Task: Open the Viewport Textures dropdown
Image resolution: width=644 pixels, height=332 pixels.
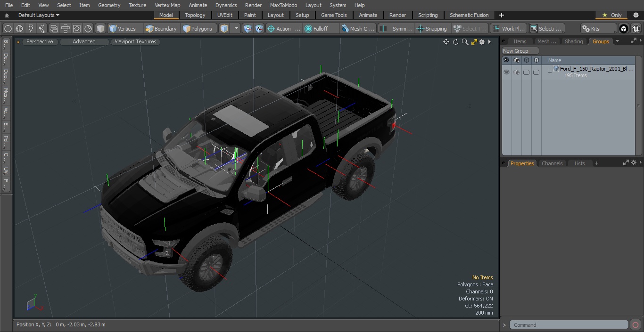Action: point(135,41)
